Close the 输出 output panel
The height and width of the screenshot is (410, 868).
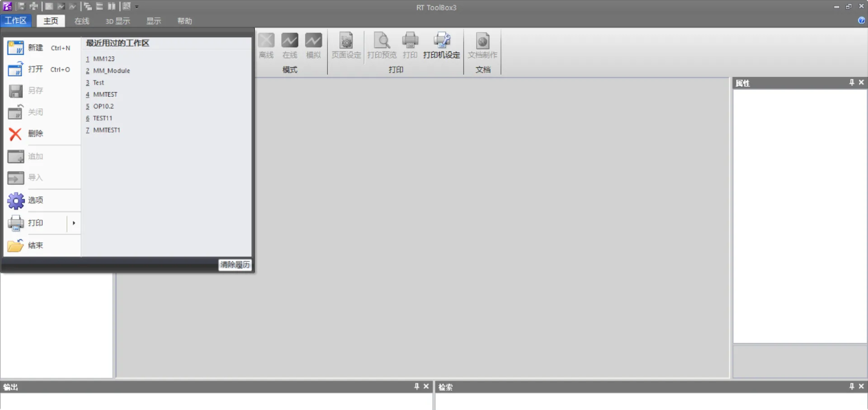coord(426,387)
